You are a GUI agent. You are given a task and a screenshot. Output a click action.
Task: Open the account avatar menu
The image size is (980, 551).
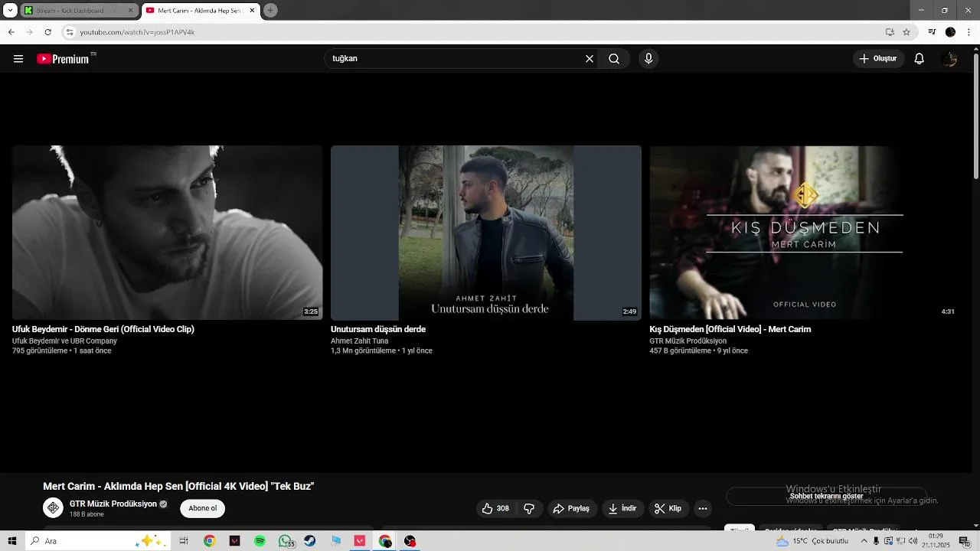pyautogui.click(x=950, y=59)
